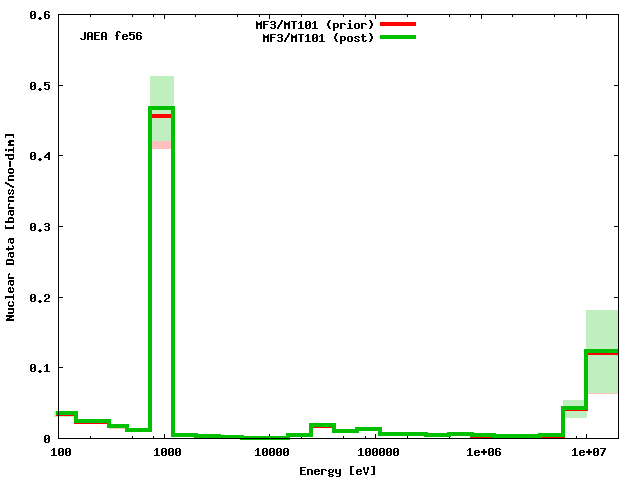This screenshot has height=480, width=640.
Task: Click the red prior line inside the peak
Action: point(162,116)
